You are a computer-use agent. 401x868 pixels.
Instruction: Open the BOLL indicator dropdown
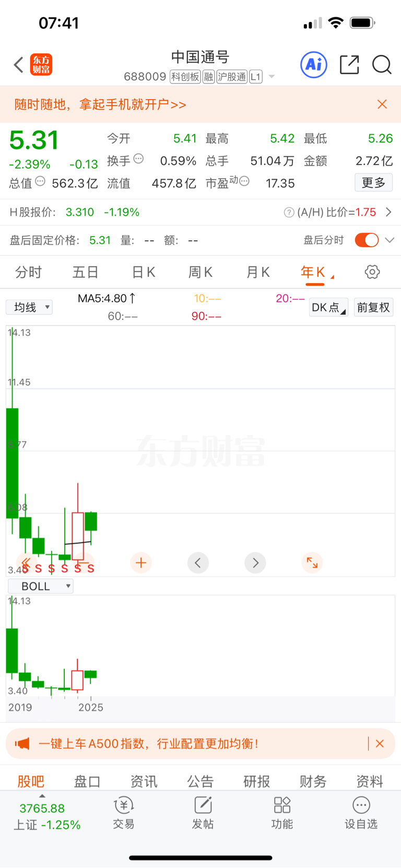coord(41,586)
